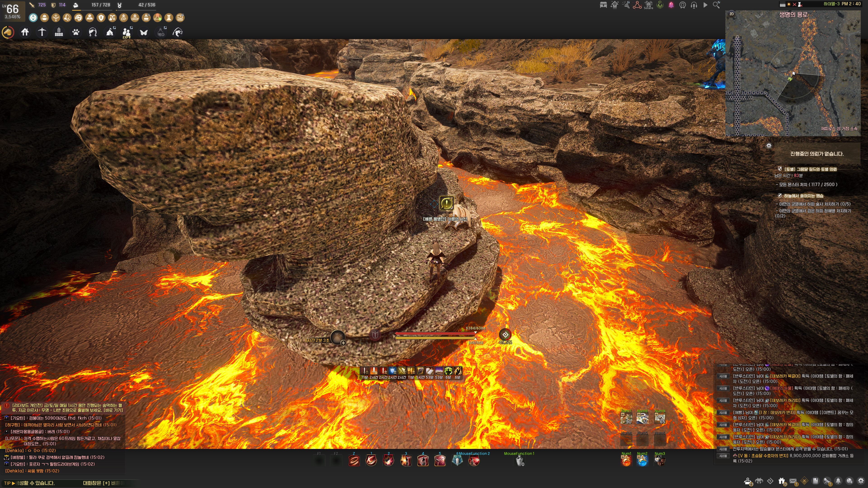Open the house residence menu icon

[25, 32]
